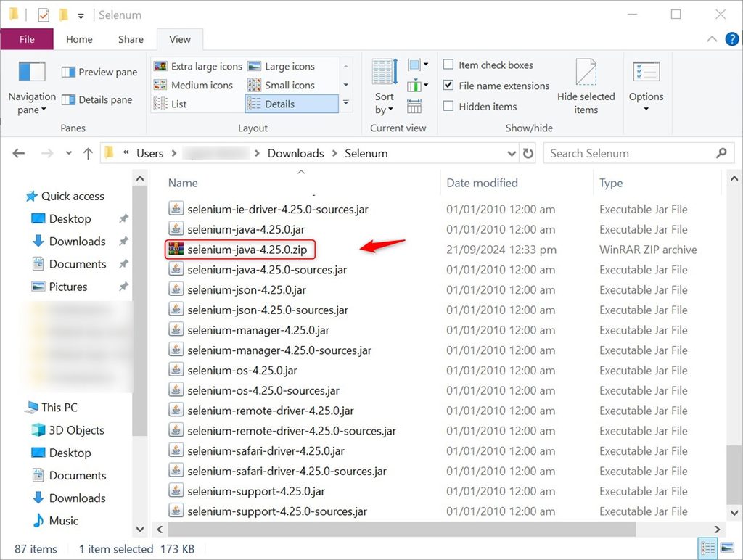Choose Extra large icons layout
Image resolution: width=743 pixels, height=560 pixels.
(198, 66)
